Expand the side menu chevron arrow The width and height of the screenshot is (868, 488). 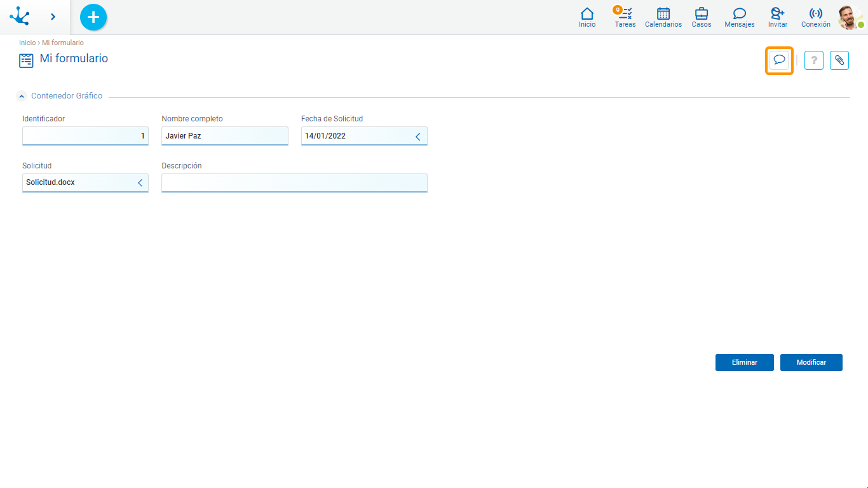coord(53,17)
